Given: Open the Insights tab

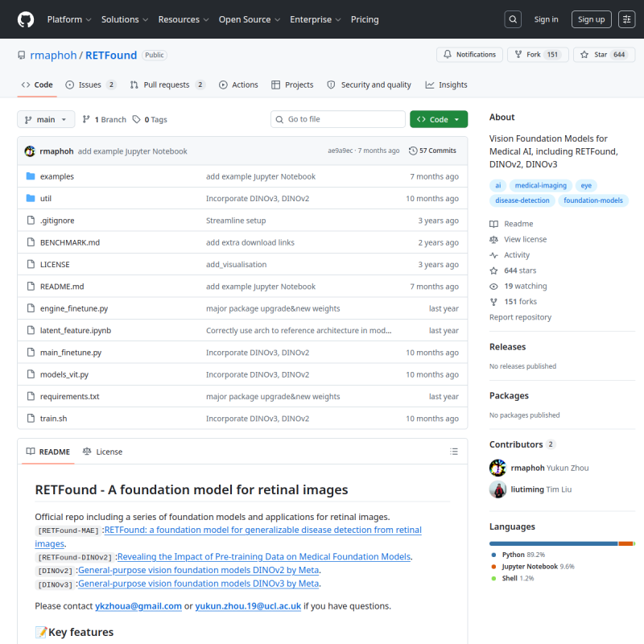Looking at the screenshot, I should coord(447,85).
